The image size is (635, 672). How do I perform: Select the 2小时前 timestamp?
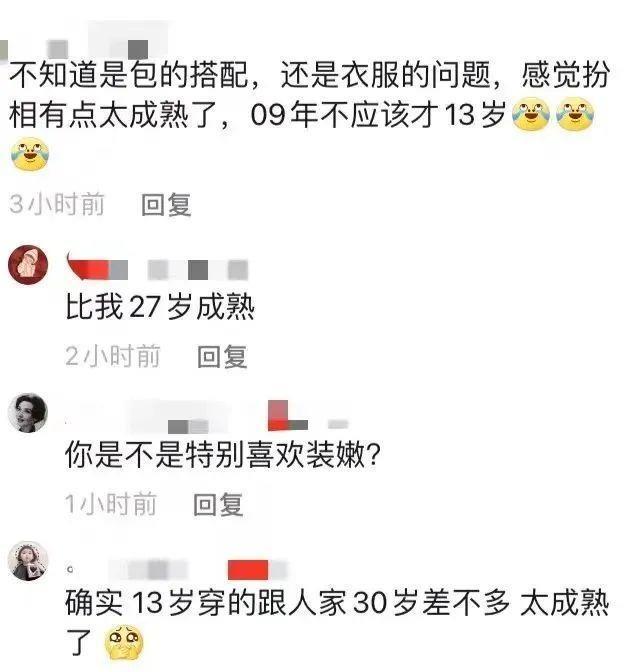click(x=113, y=356)
